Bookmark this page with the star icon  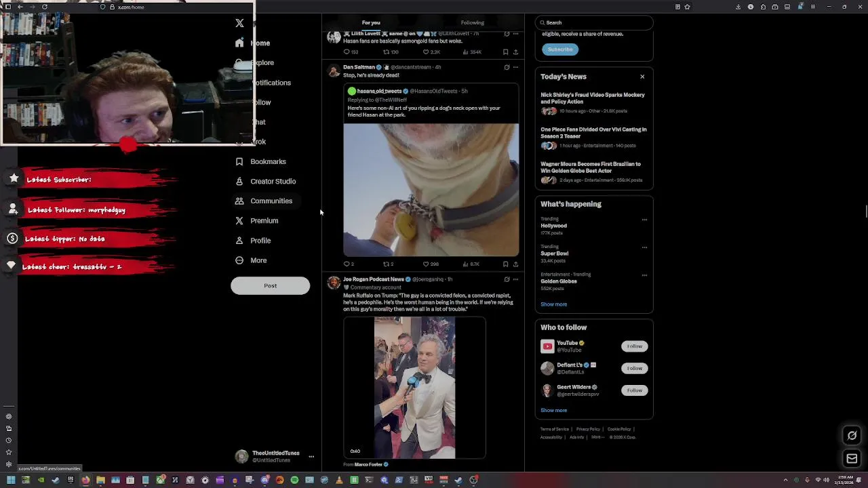[x=688, y=7]
